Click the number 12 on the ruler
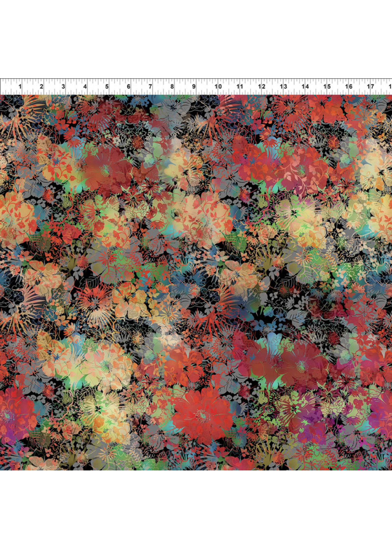Viewport: 392px width, 549px height. click(261, 86)
